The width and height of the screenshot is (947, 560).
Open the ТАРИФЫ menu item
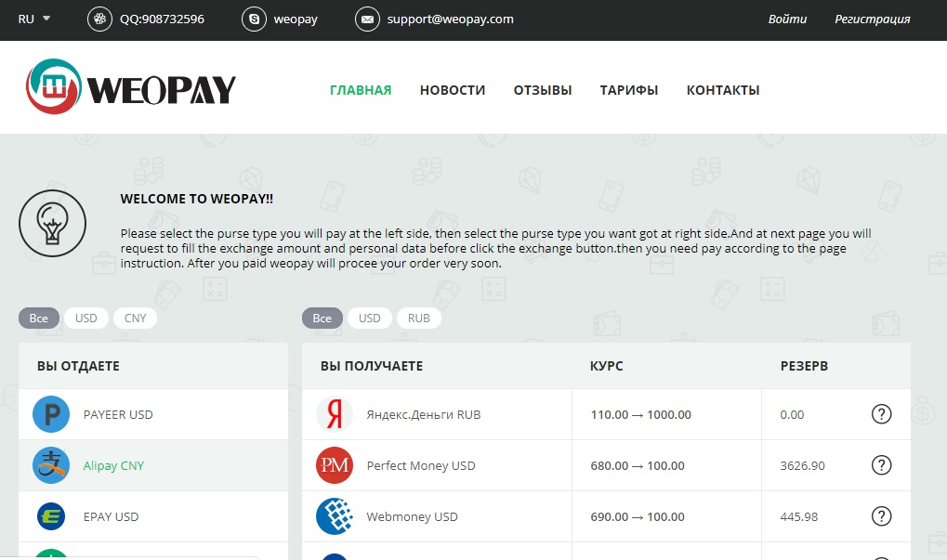pyautogui.click(x=629, y=90)
